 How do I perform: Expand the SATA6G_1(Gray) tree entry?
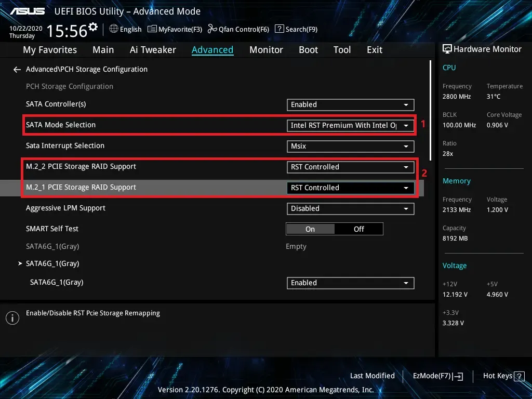click(x=20, y=263)
